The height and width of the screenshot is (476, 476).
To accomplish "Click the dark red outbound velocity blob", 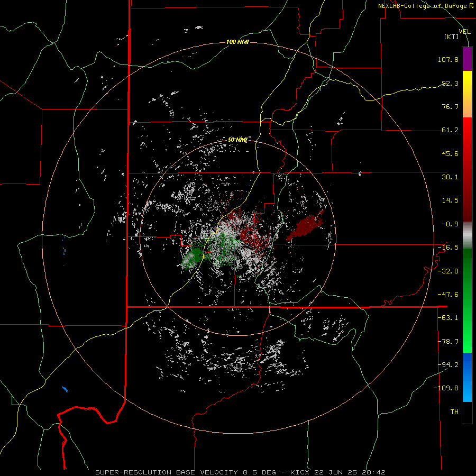I will pyautogui.click(x=305, y=227).
